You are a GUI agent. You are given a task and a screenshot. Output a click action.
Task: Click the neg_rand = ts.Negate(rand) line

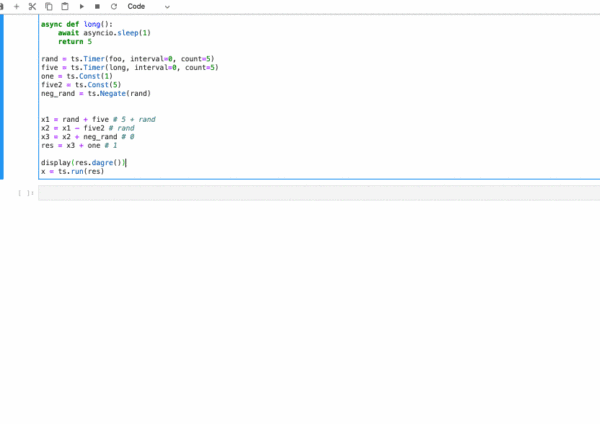pyautogui.click(x=96, y=93)
